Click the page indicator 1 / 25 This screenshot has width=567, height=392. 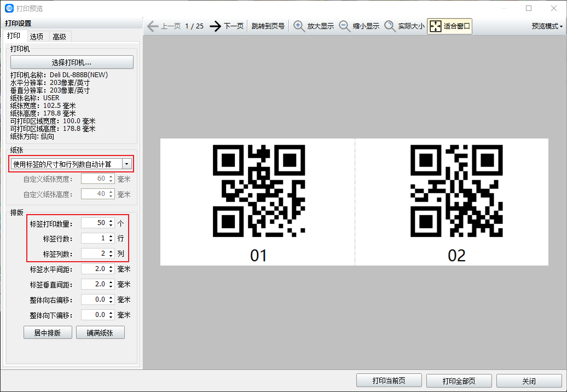[194, 26]
